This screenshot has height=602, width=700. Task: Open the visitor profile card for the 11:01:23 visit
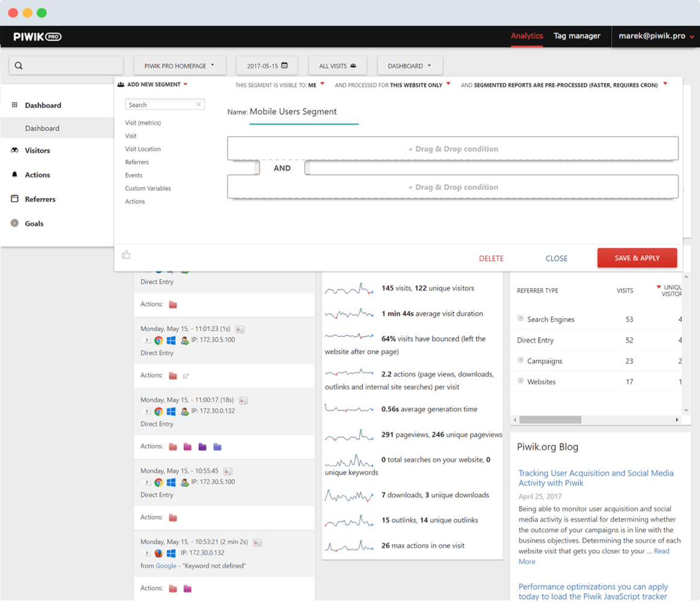coord(240,329)
